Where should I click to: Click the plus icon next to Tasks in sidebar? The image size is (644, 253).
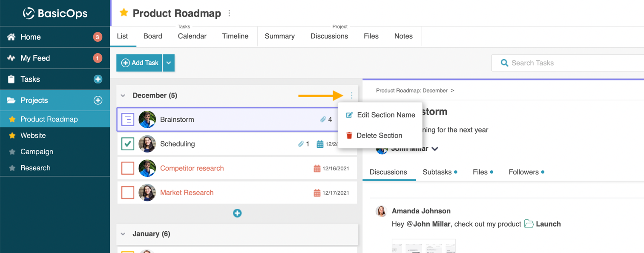click(98, 79)
